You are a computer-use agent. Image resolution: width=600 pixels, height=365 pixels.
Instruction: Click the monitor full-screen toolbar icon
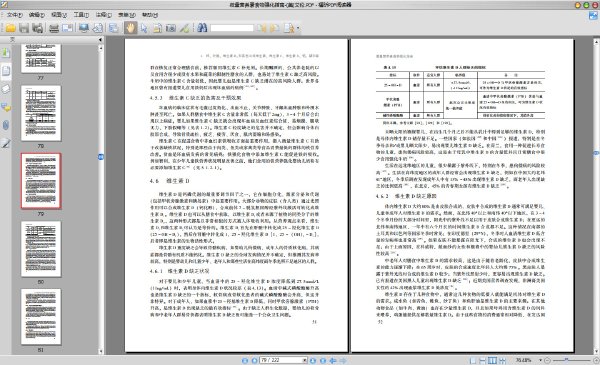pyautogui.click(x=84, y=28)
